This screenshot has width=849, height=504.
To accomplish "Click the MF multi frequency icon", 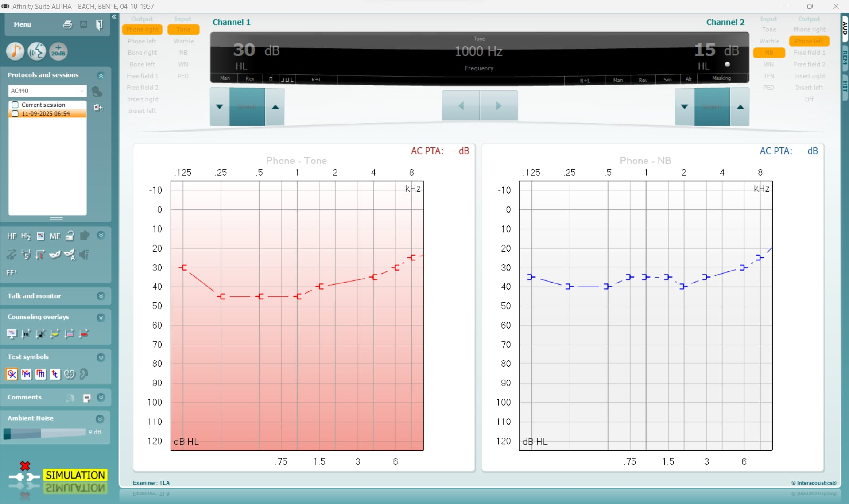I will click(x=55, y=236).
